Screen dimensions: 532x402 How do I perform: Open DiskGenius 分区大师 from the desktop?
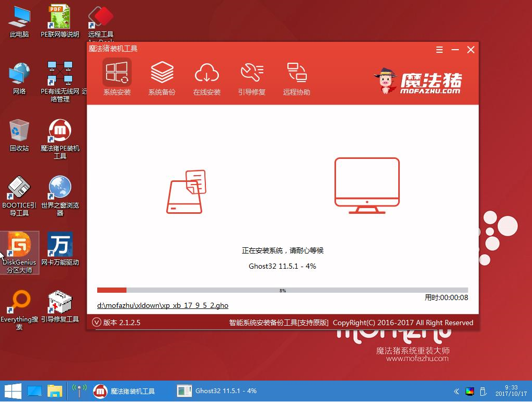[x=20, y=246]
